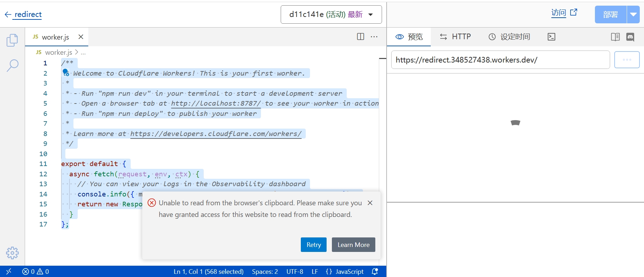
Task: Click the Learn More button
Action: pos(353,244)
